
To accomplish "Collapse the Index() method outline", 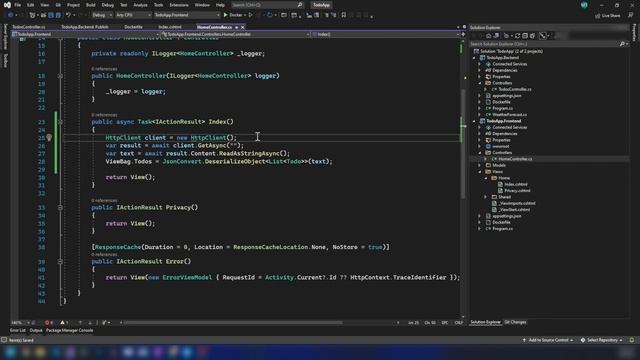I will pyautogui.click(x=60, y=122).
